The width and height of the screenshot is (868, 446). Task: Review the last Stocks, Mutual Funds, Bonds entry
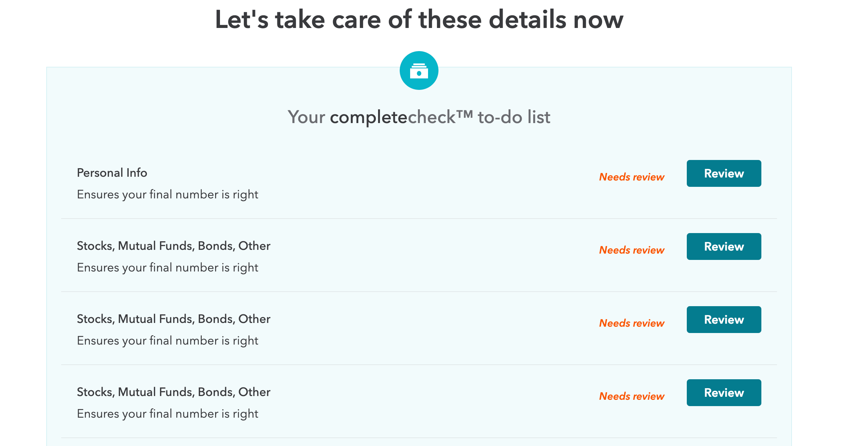coord(723,392)
